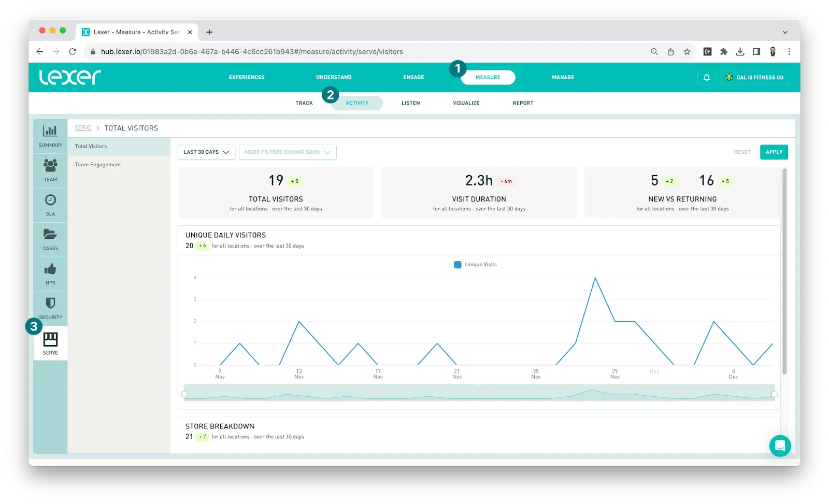Open a new browser tab

pos(209,32)
